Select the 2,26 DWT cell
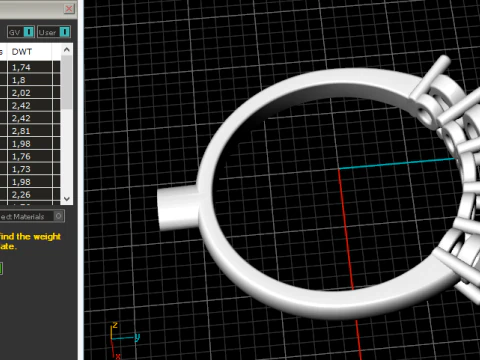Viewport: 480px width, 360px height. 29,195
